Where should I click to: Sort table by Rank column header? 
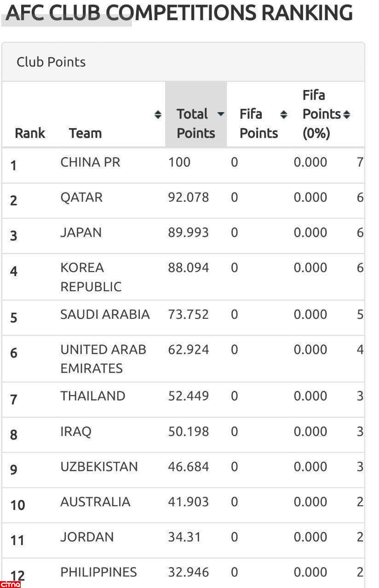tap(30, 133)
